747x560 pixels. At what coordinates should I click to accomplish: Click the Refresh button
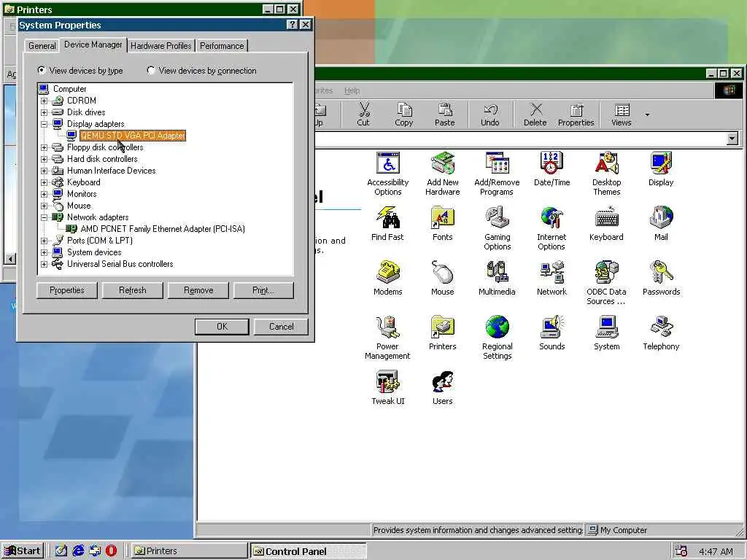pyautogui.click(x=133, y=290)
